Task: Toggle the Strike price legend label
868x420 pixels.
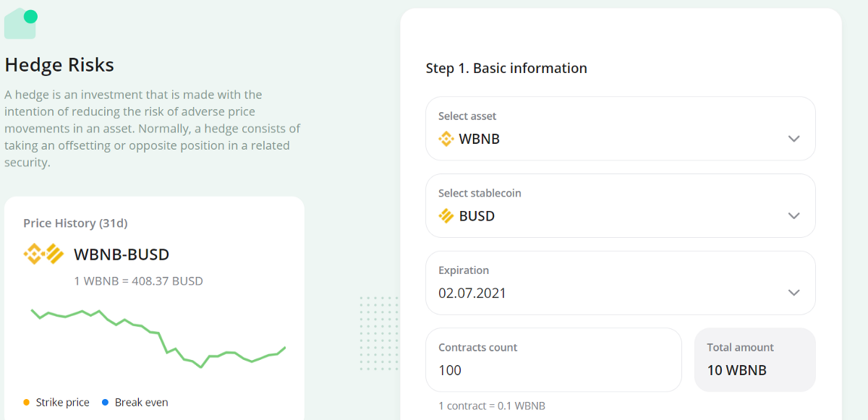Action: tap(63, 403)
